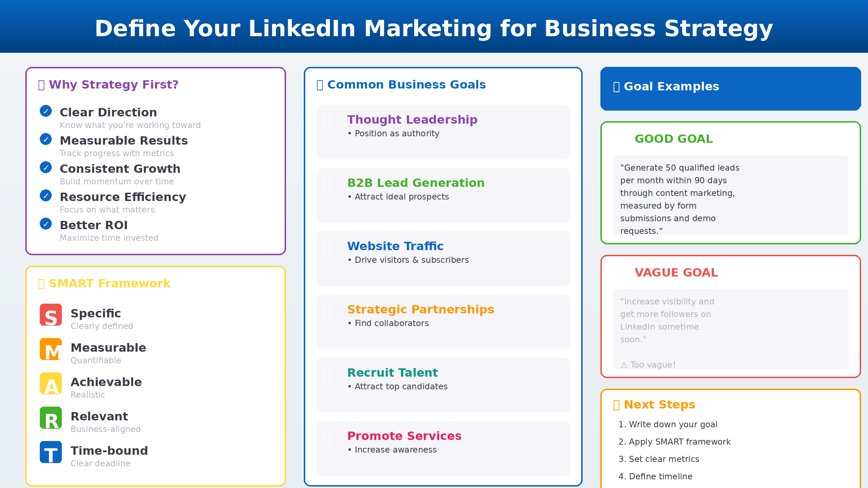The width and height of the screenshot is (868, 488).
Task: Open the Strategic Partnerships card
Action: click(x=443, y=322)
